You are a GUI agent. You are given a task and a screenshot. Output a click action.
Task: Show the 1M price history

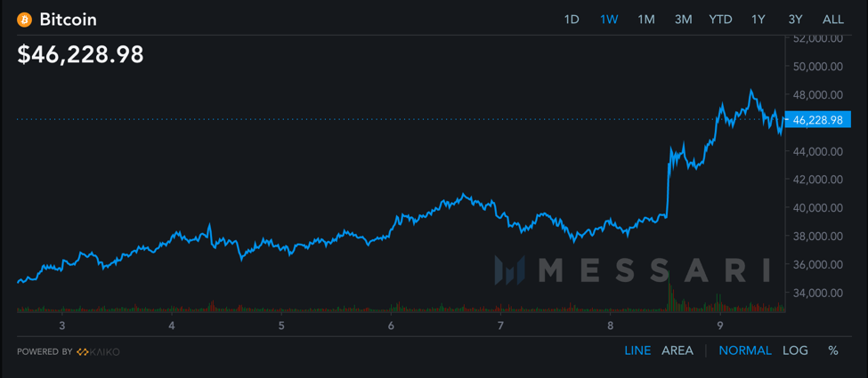(x=646, y=20)
